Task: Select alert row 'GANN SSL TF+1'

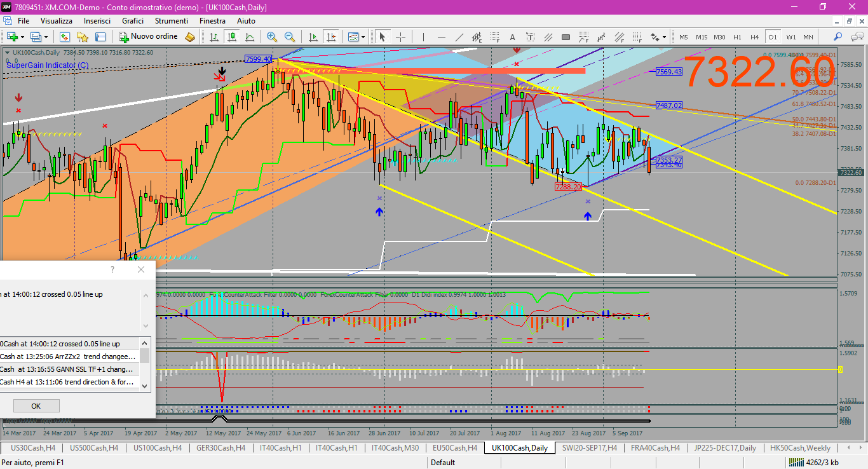Action: 69,369
